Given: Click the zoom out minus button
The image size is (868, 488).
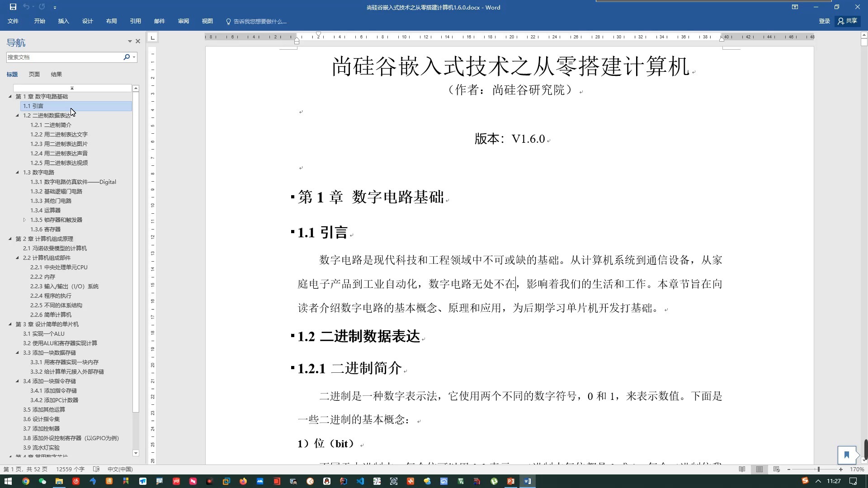Looking at the screenshot, I should point(789,469).
